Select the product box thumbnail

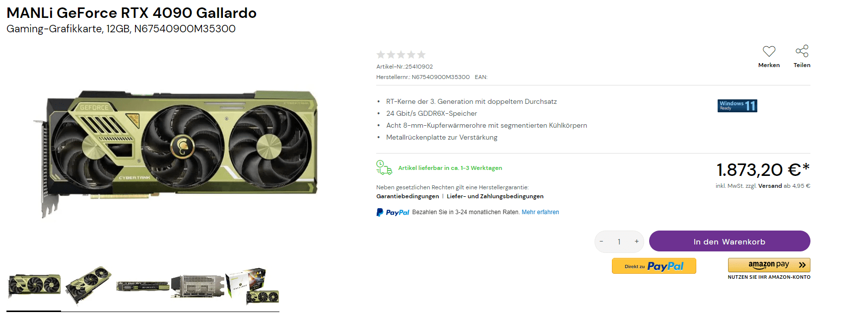253,285
